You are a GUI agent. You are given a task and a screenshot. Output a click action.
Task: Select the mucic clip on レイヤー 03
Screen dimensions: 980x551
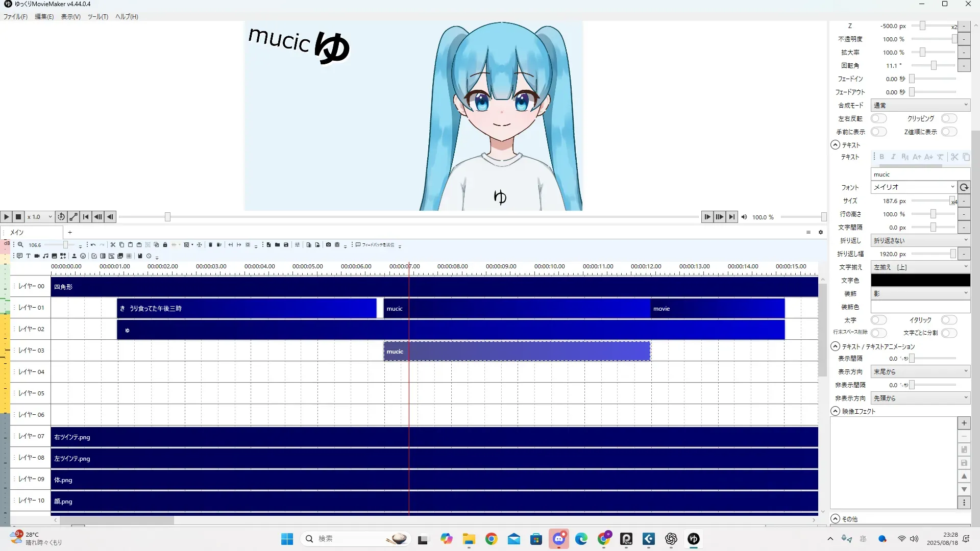tap(517, 352)
